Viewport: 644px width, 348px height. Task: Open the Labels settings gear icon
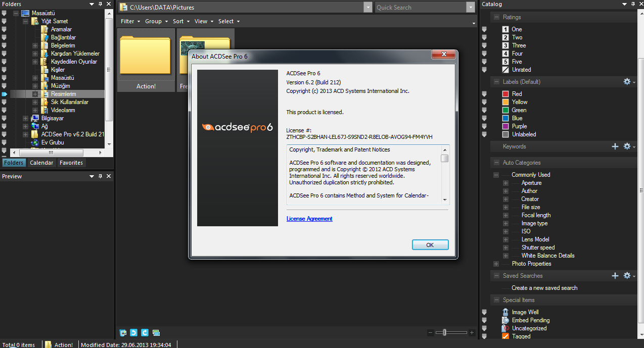626,81
